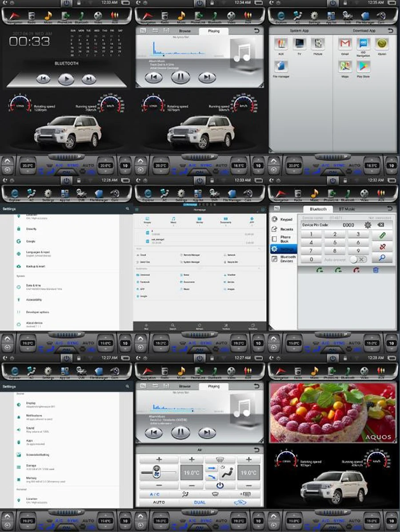Click Cam in the app list screen's dock

[x=381, y=16]
